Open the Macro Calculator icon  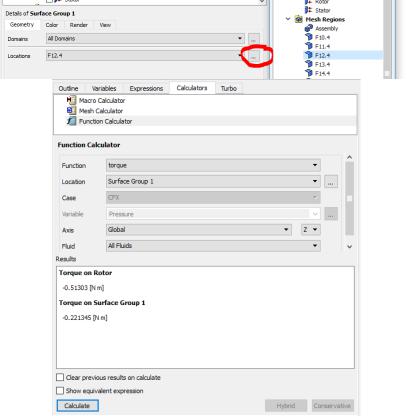(x=71, y=100)
